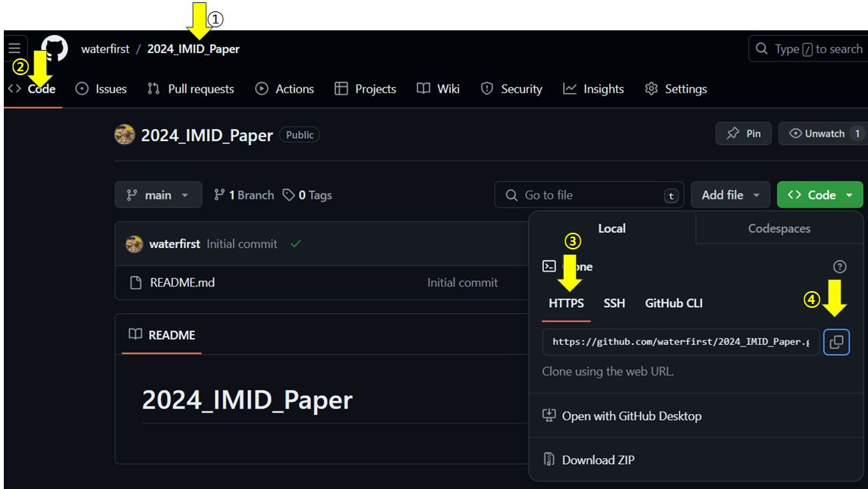Click the Public visibility badge

300,135
